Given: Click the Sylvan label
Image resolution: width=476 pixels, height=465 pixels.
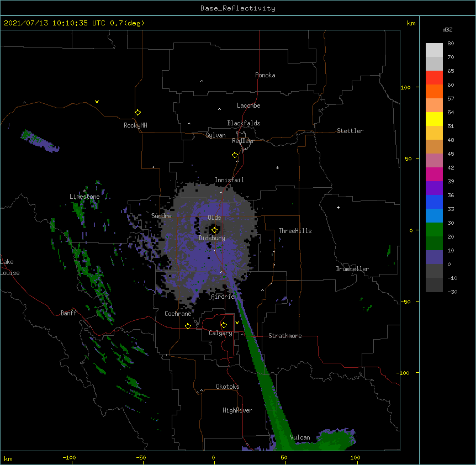Looking at the screenshot, I should (x=215, y=135).
